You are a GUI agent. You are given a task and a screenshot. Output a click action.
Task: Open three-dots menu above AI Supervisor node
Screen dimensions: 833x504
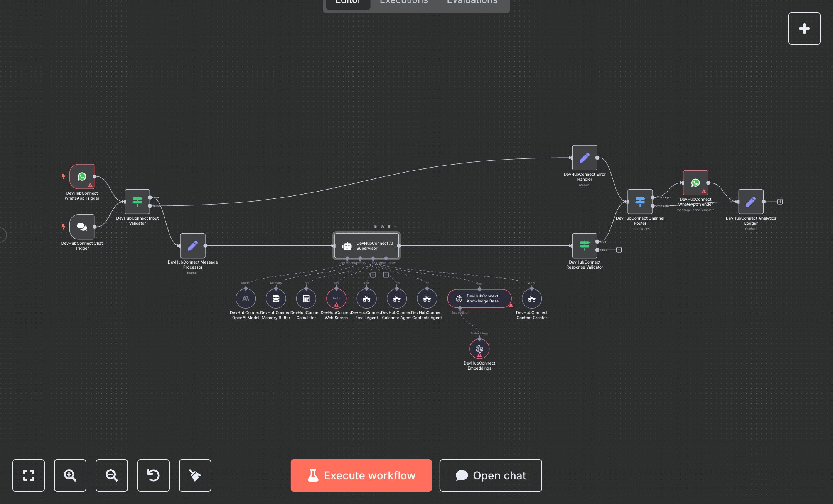click(x=395, y=227)
